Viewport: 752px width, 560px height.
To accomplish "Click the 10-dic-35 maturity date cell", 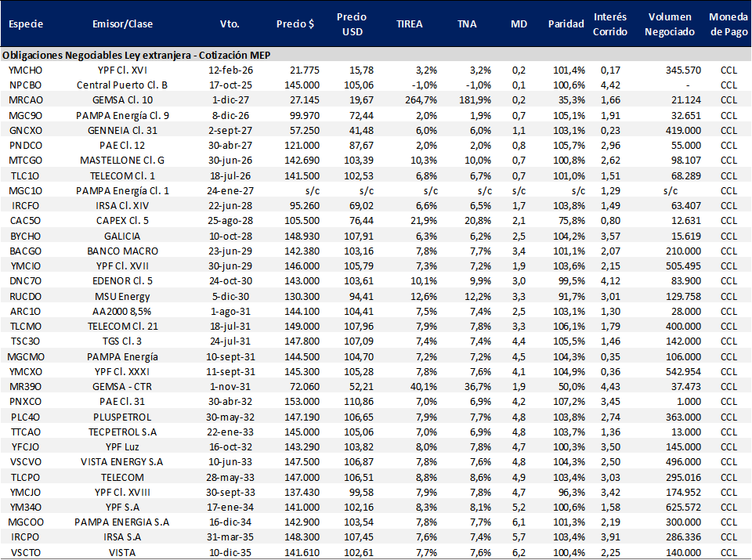I will 230,552.
